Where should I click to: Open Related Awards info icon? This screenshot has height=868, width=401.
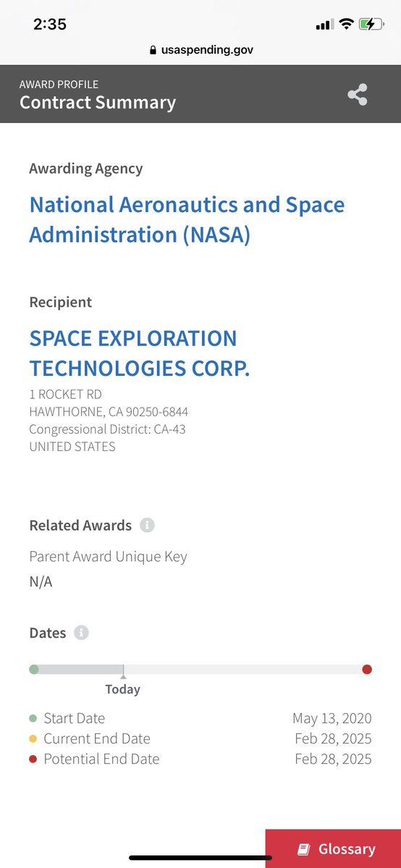click(x=147, y=526)
